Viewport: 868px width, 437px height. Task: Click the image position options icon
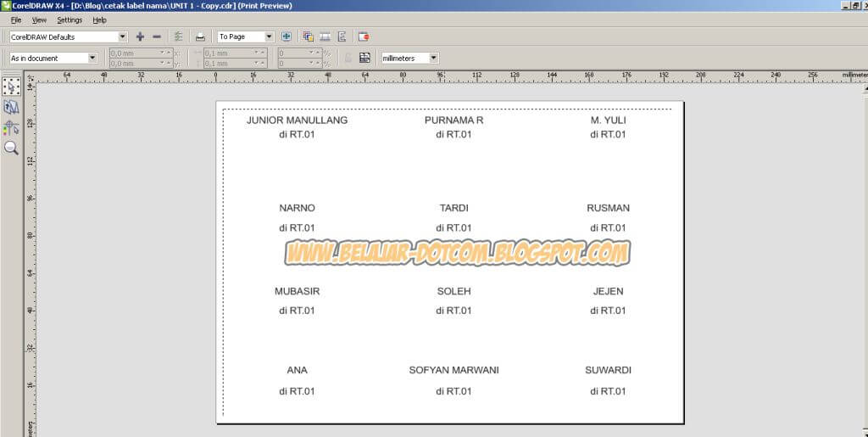pyautogui.click(x=364, y=58)
